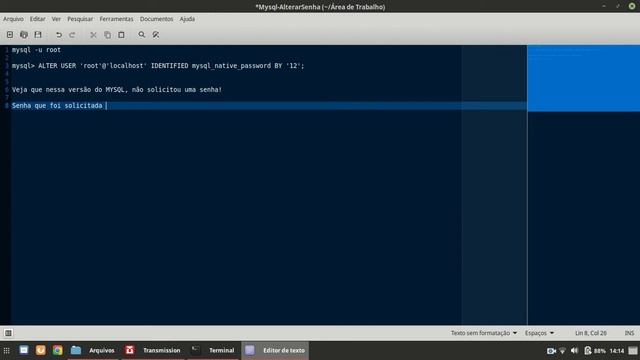
Task: Save the document with the floppy icon
Action: click(x=38, y=35)
